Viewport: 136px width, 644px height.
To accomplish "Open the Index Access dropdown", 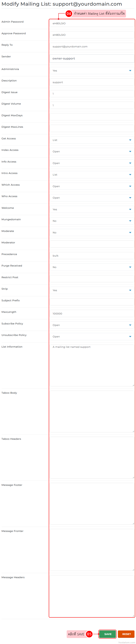I will (x=92, y=151).
